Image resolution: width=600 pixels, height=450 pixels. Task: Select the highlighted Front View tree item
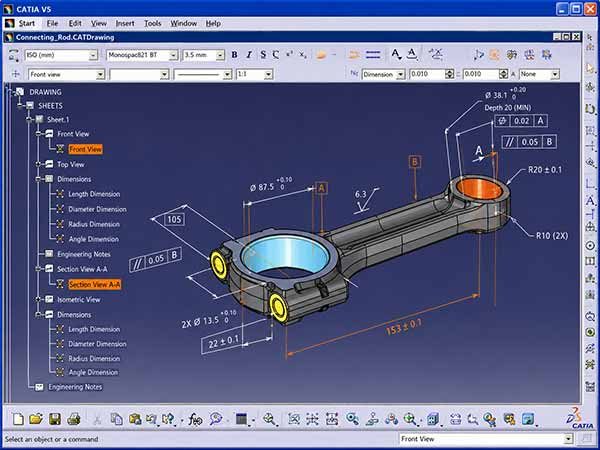click(x=85, y=149)
